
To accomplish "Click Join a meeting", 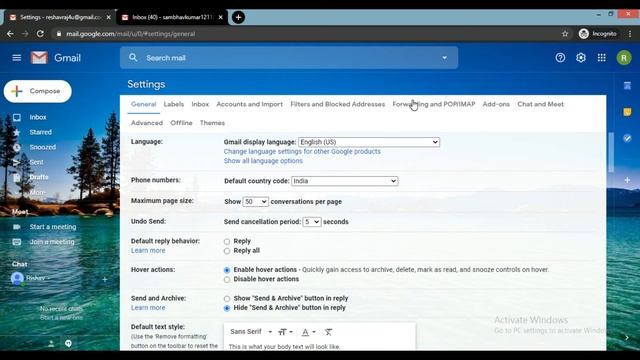I will coord(52,242).
